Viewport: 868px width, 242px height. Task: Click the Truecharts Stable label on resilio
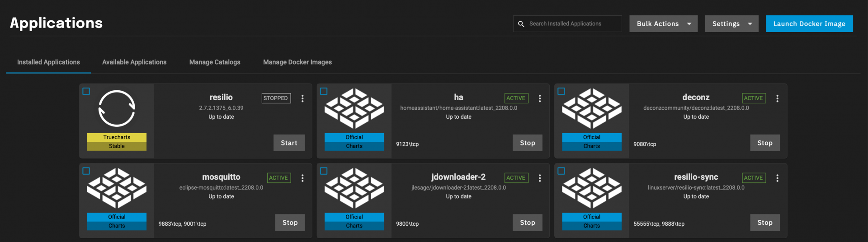click(117, 142)
